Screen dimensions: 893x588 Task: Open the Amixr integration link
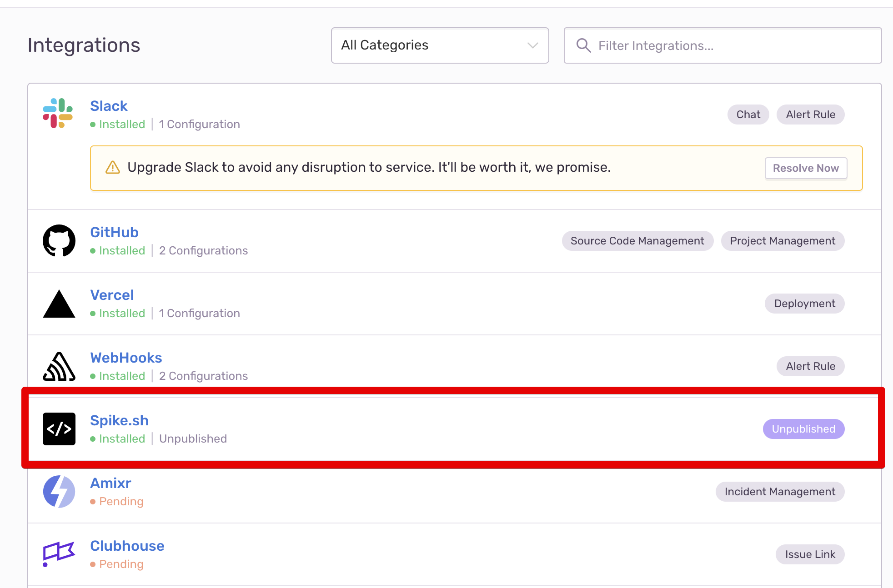tap(110, 483)
